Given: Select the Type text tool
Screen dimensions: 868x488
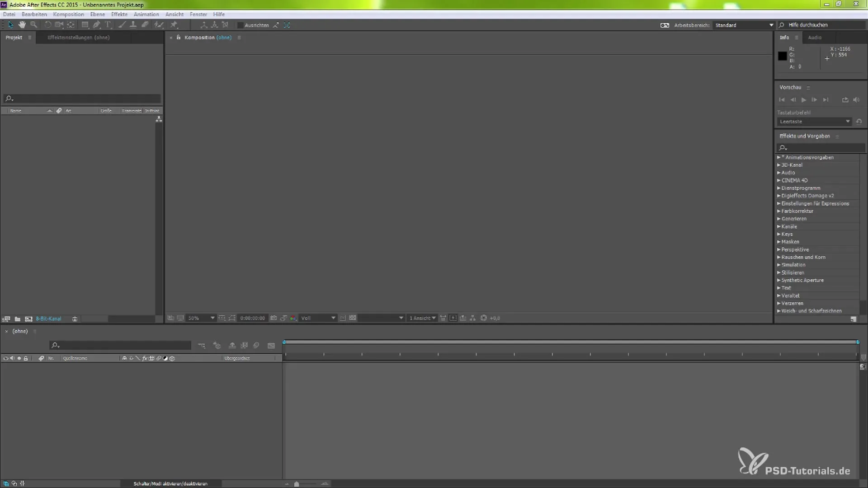Looking at the screenshot, I should coord(108,25).
